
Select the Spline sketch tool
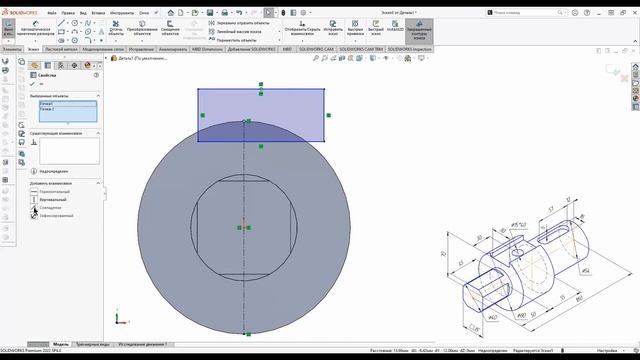[88, 23]
